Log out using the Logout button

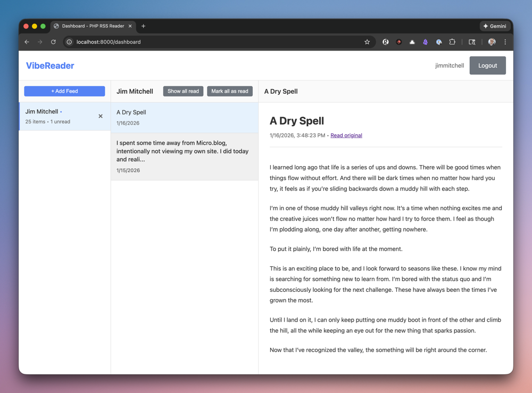[x=487, y=65]
